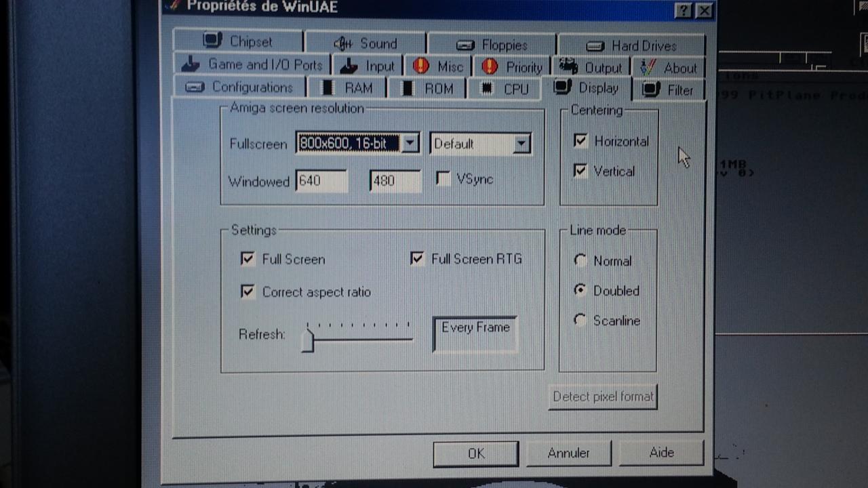The width and height of the screenshot is (868, 488).
Task: Switch to the Input tab
Action: point(368,66)
